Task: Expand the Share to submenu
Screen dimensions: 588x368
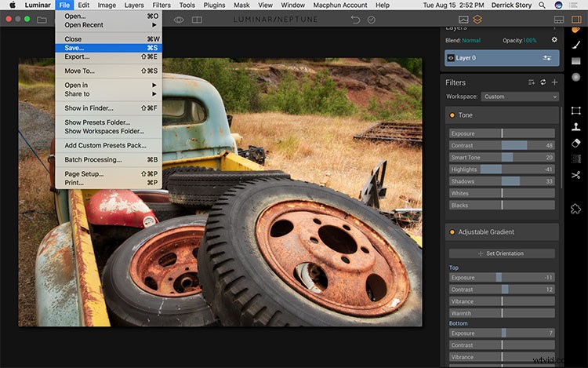Action: click(109, 94)
